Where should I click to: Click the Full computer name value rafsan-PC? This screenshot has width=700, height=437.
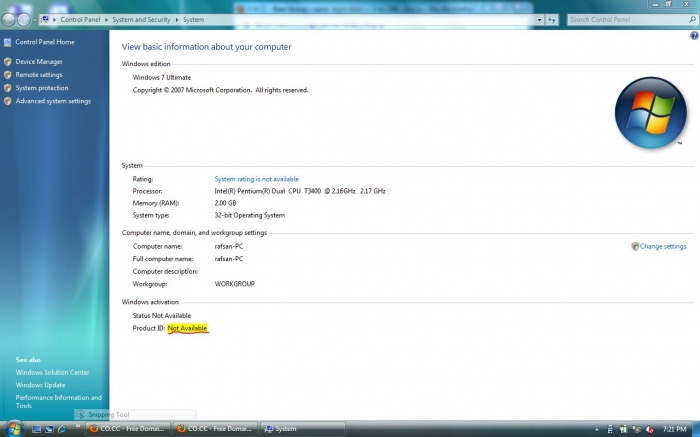[229, 259]
